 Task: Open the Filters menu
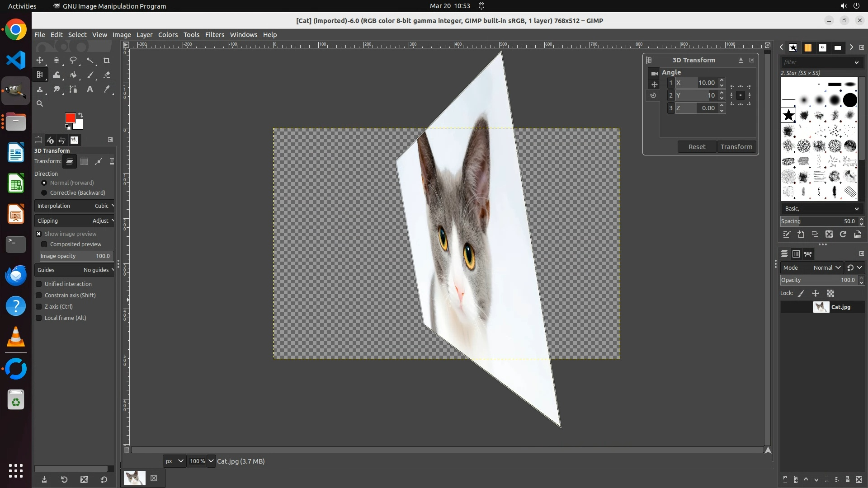(x=214, y=35)
